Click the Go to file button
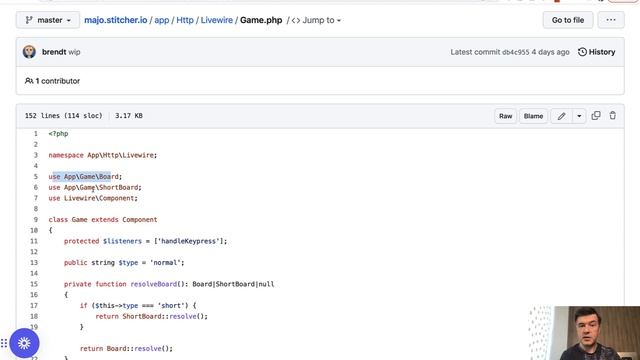 [x=568, y=20]
